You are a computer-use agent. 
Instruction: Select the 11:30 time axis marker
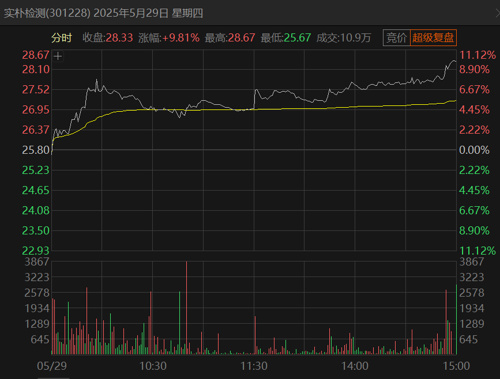[254, 366]
